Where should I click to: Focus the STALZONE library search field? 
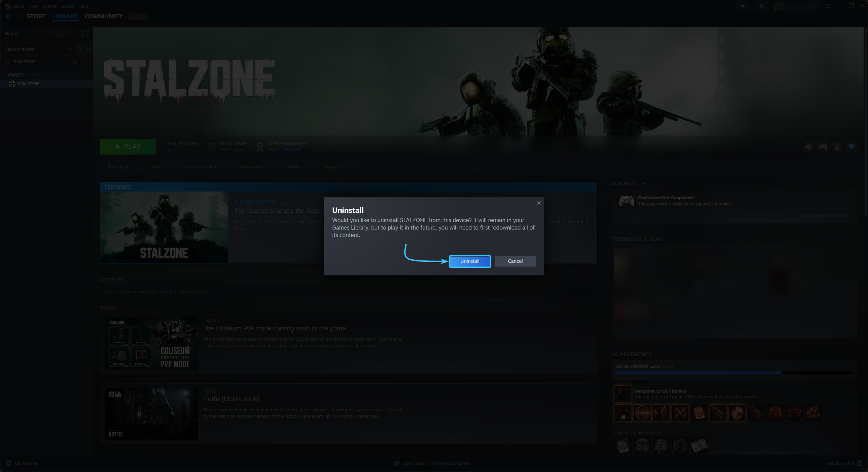point(41,61)
